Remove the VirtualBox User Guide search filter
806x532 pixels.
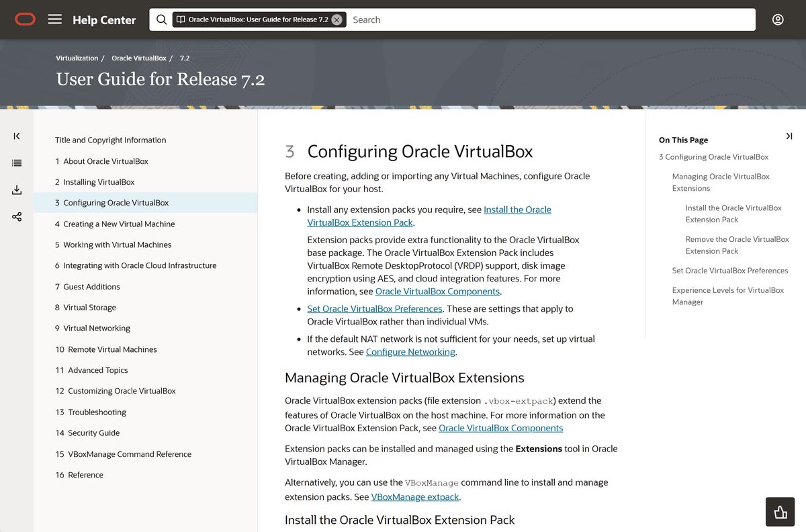coord(337,19)
